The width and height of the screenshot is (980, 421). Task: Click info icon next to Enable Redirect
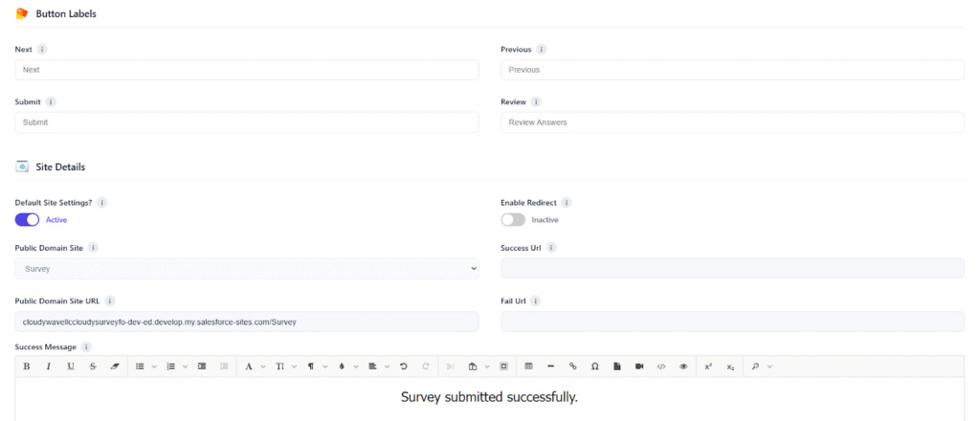[567, 203]
